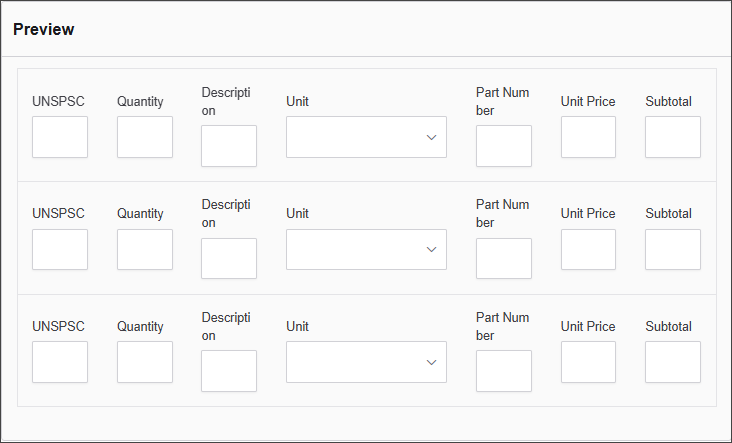Click the second row Unit Price input
The height and width of the screenshot is (443, 732).
click(x=588, y=250)
